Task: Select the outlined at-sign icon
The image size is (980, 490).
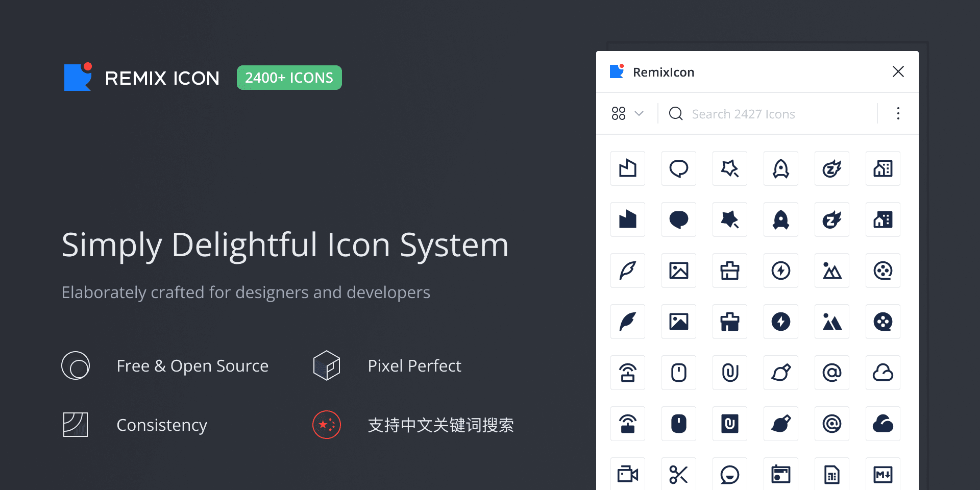Action: [x=832, y=373]
